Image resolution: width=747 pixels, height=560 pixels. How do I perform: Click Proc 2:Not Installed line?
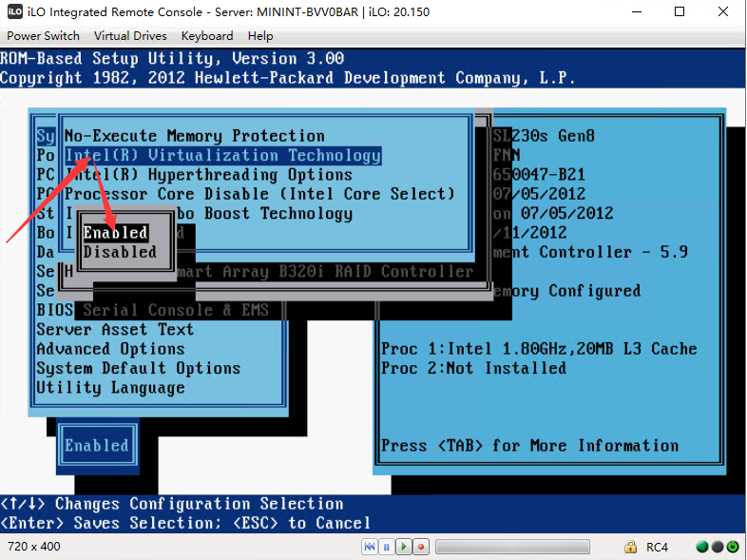474,368
